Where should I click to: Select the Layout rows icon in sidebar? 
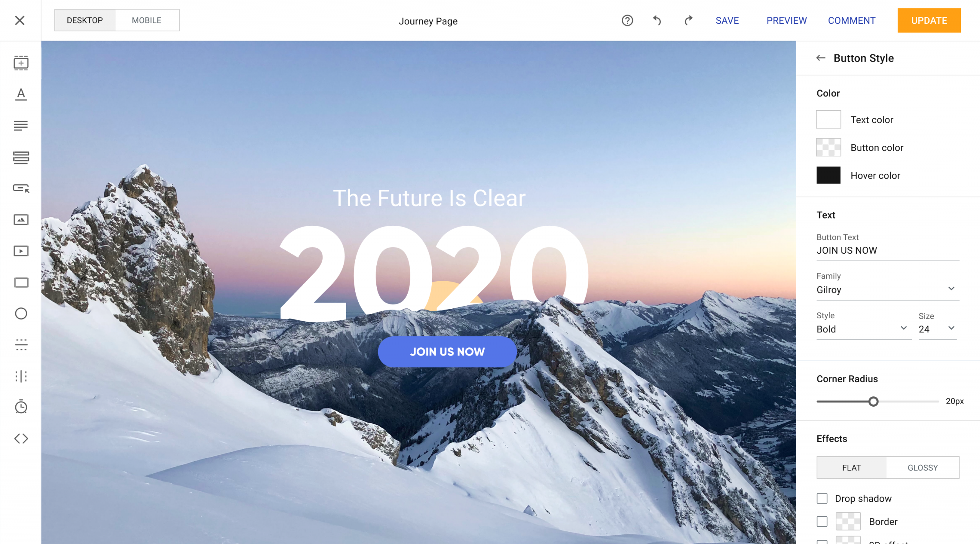point(21,157)
